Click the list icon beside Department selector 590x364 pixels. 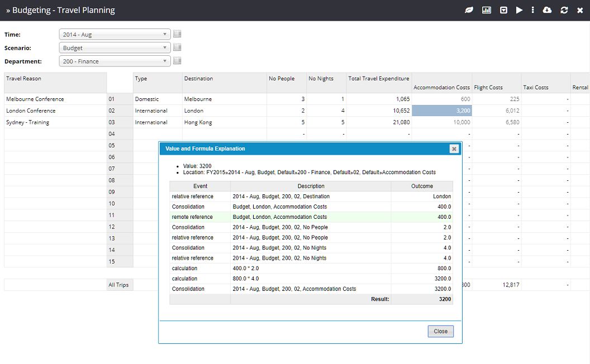pyautogui.click(x=177, y=60)
